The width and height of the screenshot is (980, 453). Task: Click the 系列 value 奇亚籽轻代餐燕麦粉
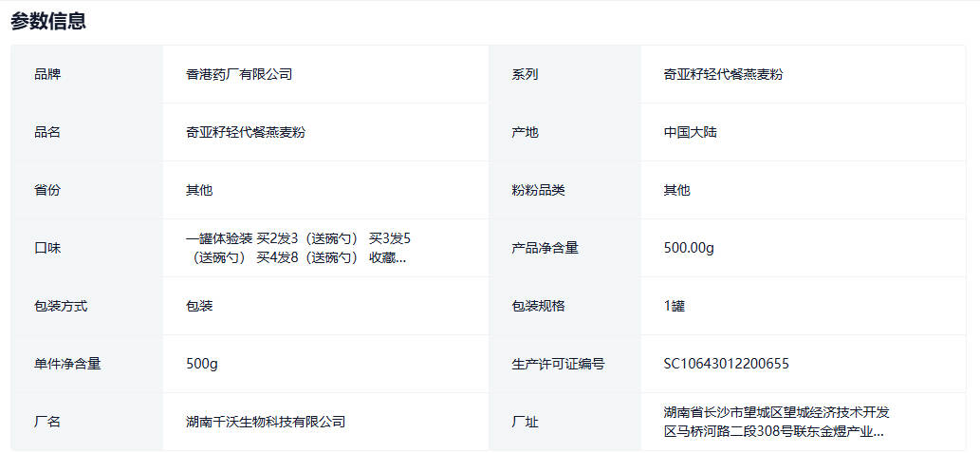click(723, 74)
